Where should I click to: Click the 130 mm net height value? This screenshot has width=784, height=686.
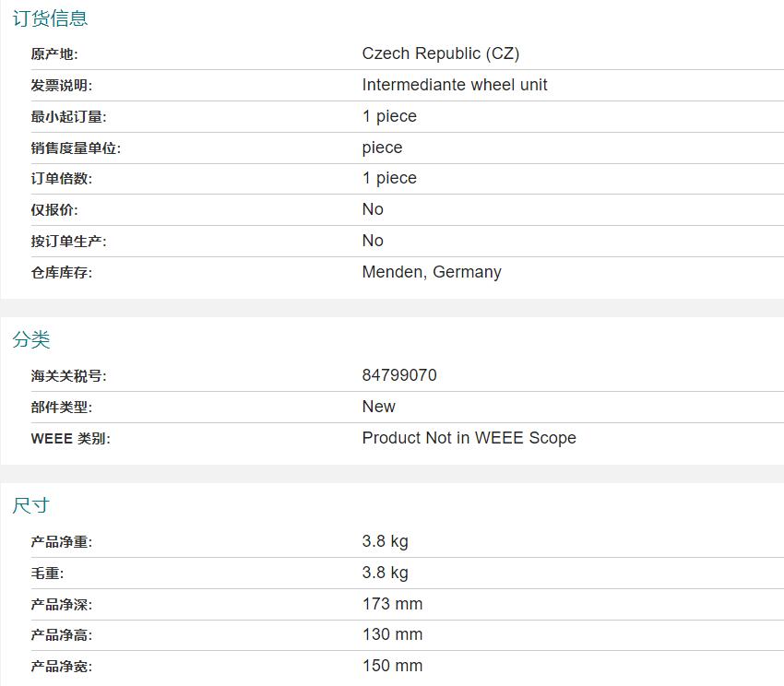click(392, 634)
